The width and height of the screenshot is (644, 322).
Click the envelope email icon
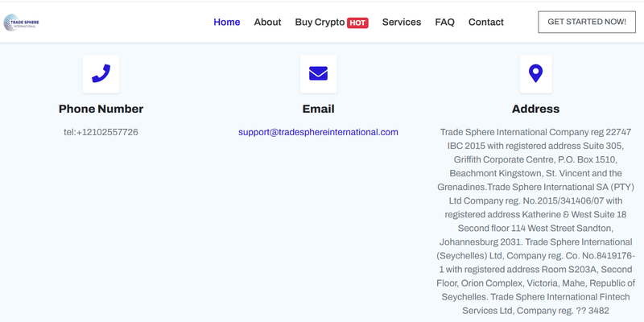(x=318, y=73)
